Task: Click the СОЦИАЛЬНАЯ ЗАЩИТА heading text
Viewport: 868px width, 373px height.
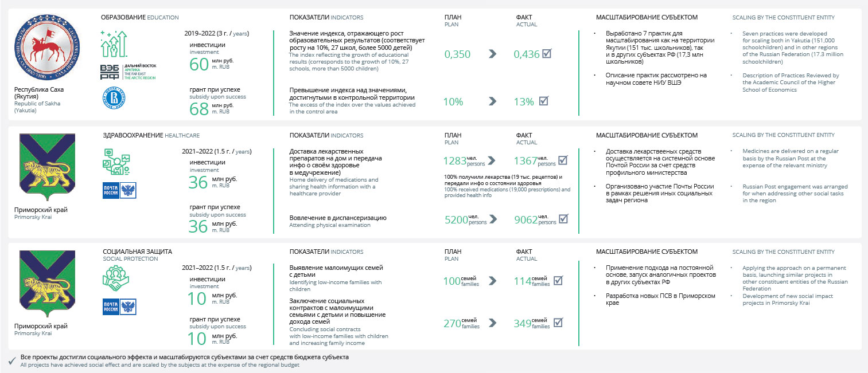Action: [137, 252]
